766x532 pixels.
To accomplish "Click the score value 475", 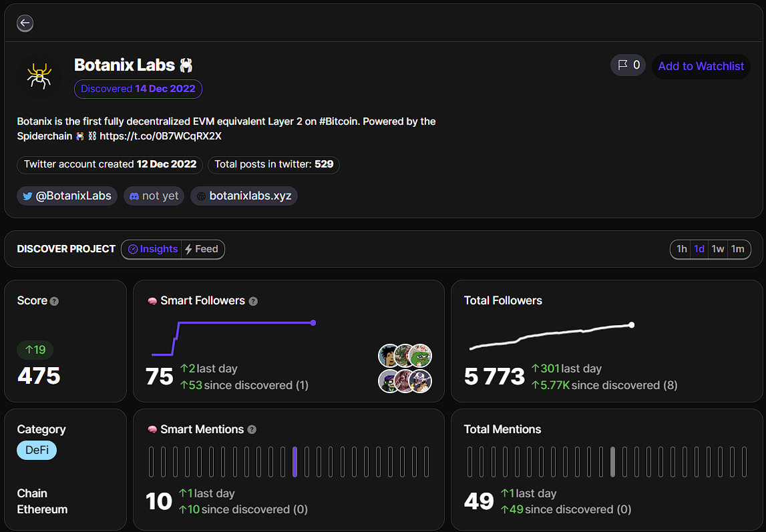I will point(39,376).
